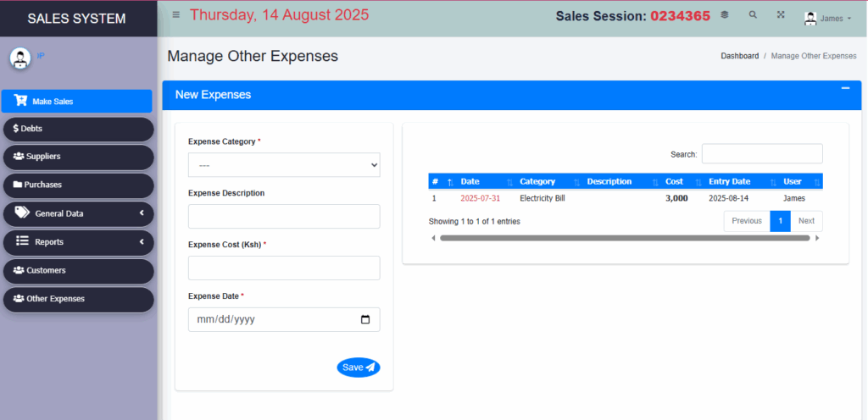Click the Save button
Viewport: 868px width, 420px height.
pos(359,367)
